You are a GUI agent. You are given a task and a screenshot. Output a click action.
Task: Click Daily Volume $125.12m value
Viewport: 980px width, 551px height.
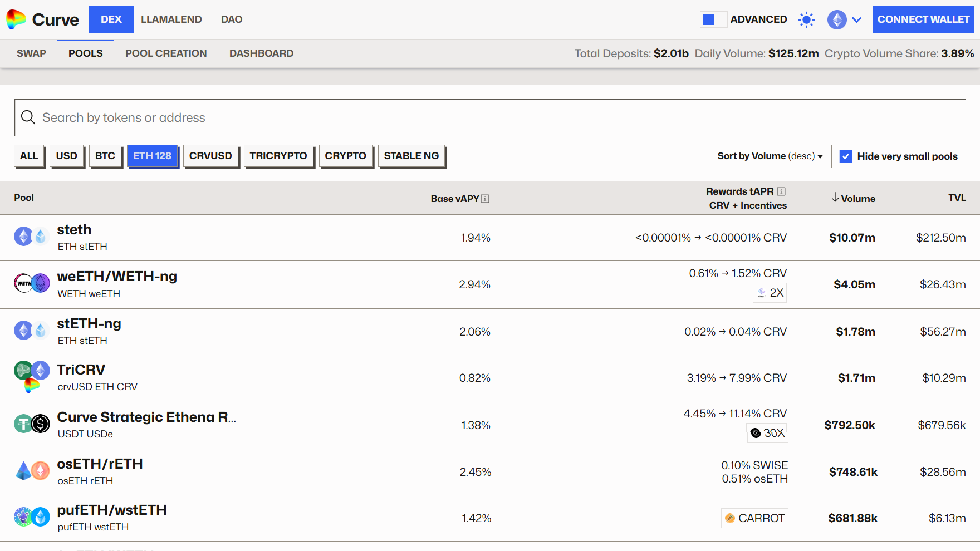click(793, 53)
